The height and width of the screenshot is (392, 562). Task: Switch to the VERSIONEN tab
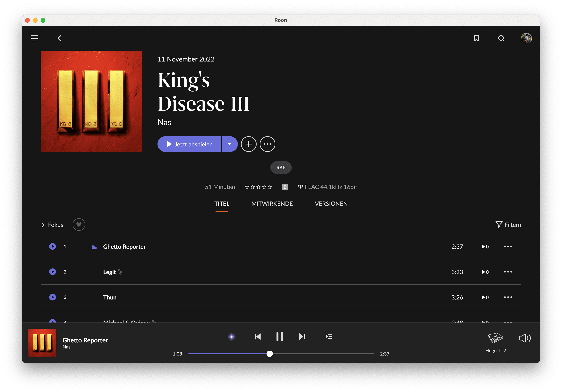tap(331, 204)
